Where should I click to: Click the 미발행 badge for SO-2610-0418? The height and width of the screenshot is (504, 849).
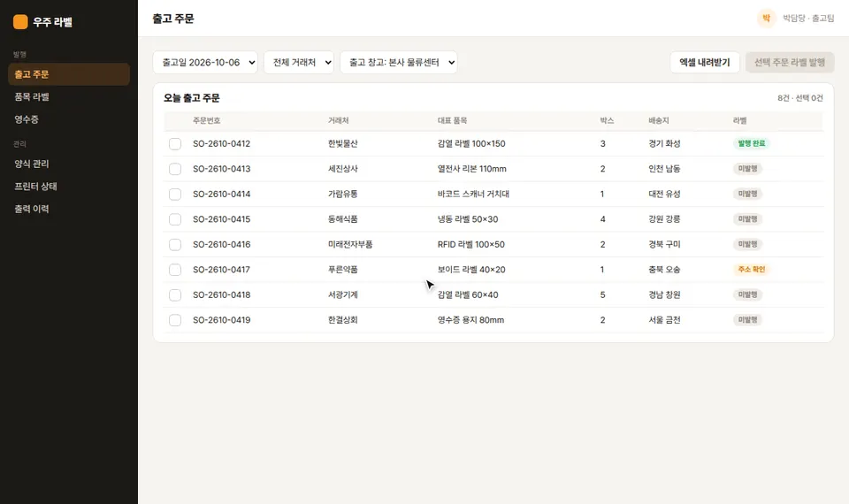pyautogui.click(x=747, y=294)
